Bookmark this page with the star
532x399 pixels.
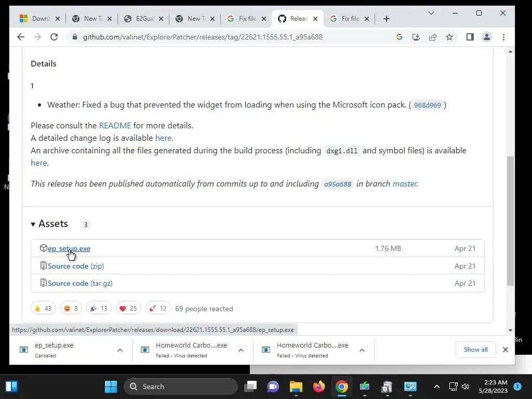(449, 37)
